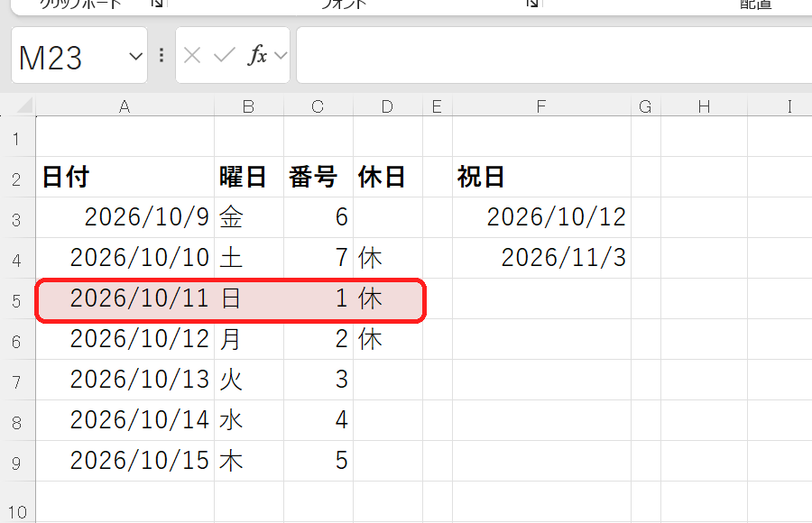Click weekday cell 金

pos(249,217)
